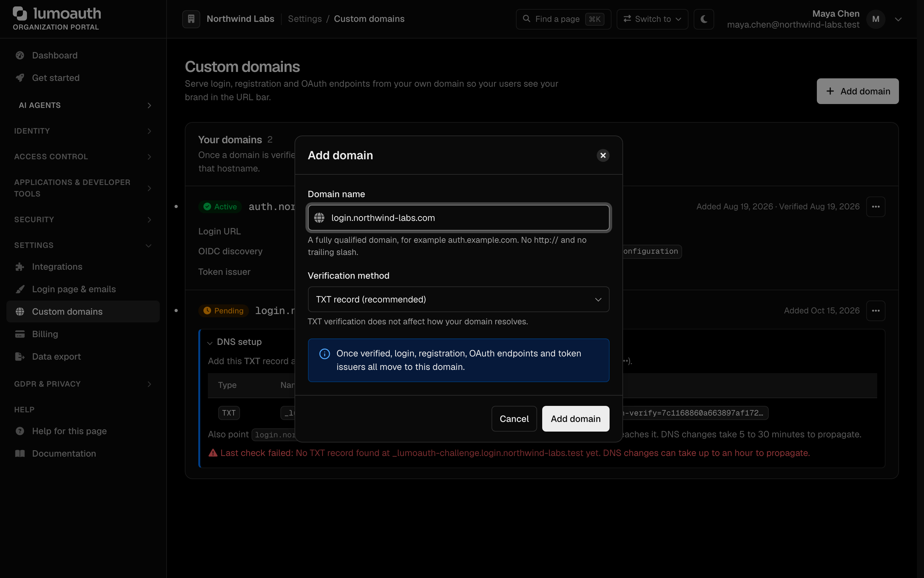This screenshot has height=578, width=924.
Task: Click Cancel in the Add domain dialog
Action: click(x=514, y=419)
